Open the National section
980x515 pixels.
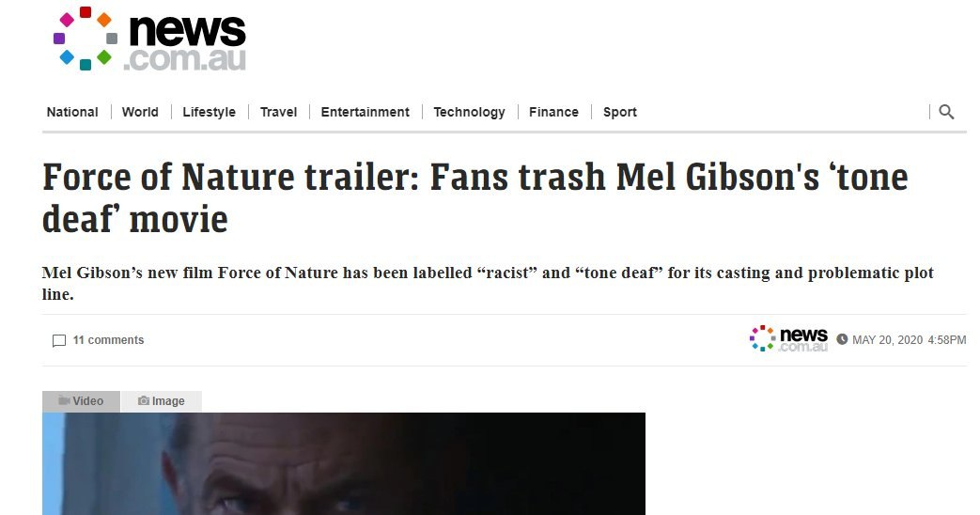pos(72,112)
